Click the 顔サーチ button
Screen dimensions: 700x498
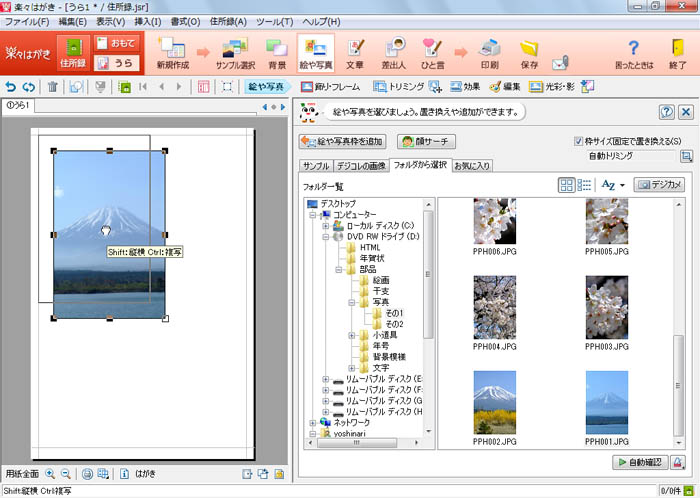point(427,142)
